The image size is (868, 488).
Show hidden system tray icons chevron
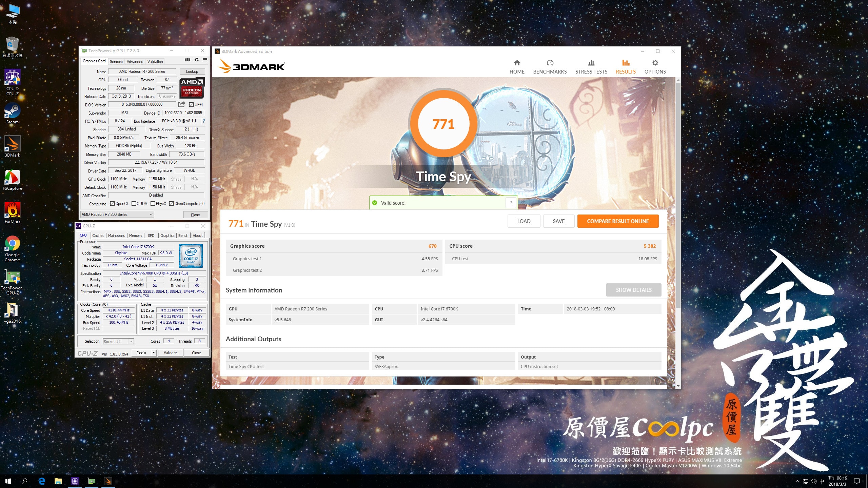tap(797, 481)
